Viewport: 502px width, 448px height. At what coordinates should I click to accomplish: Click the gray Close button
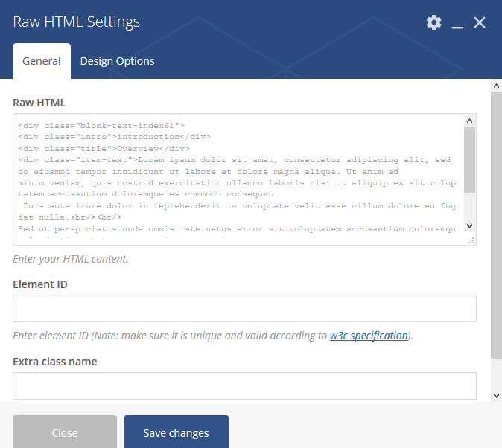point(65,432)
